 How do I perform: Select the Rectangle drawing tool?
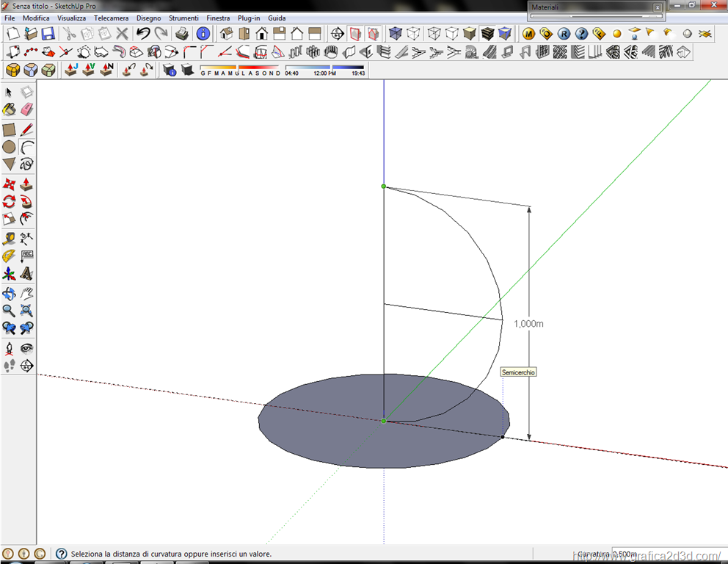coord(10,129)
